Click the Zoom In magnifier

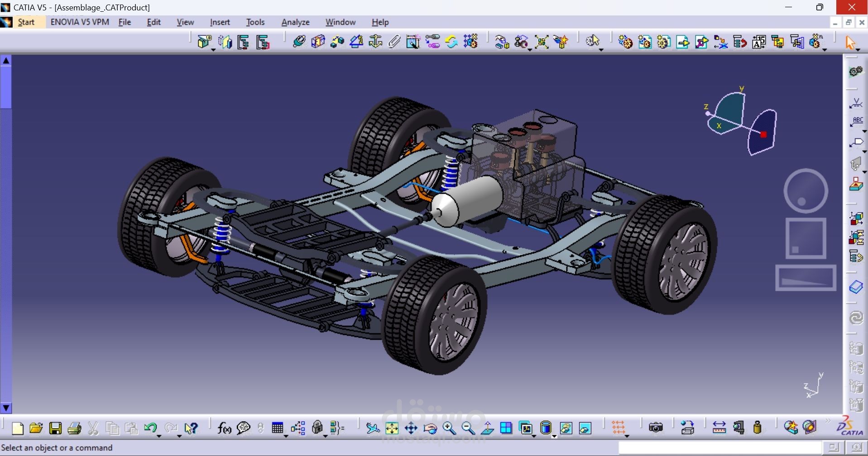pyautogui.click(x=449, y=428)
